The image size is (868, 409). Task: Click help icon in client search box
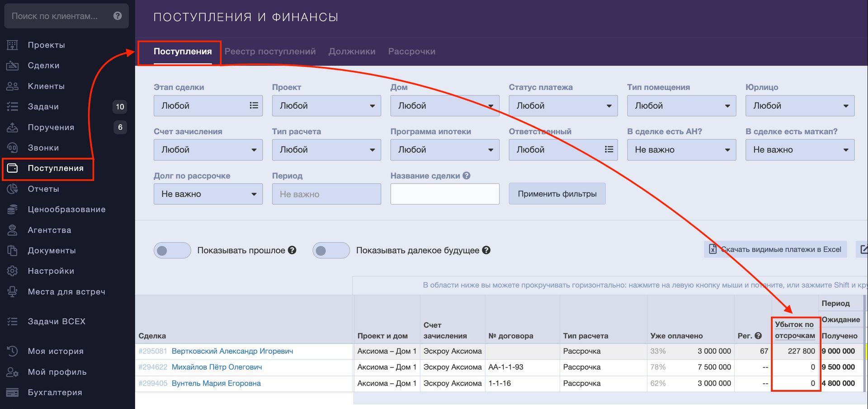coord(118,16)
